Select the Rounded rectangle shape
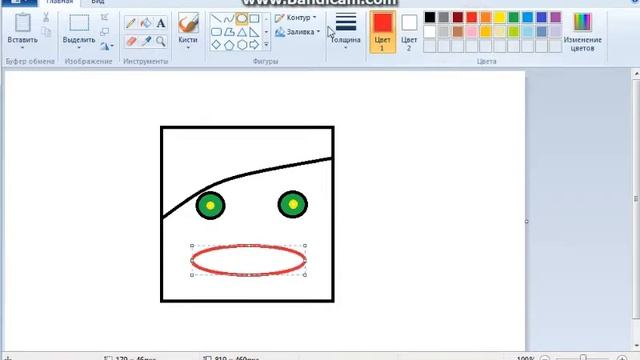This screenshot has width=640, height=360. click(216, 32)
